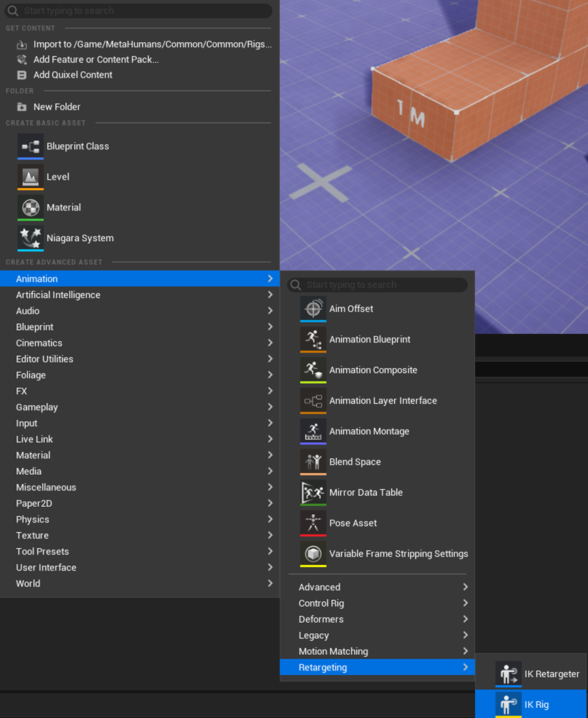Screen dimensions: 588x718
Task: Open the FX category
Action: 140,391
